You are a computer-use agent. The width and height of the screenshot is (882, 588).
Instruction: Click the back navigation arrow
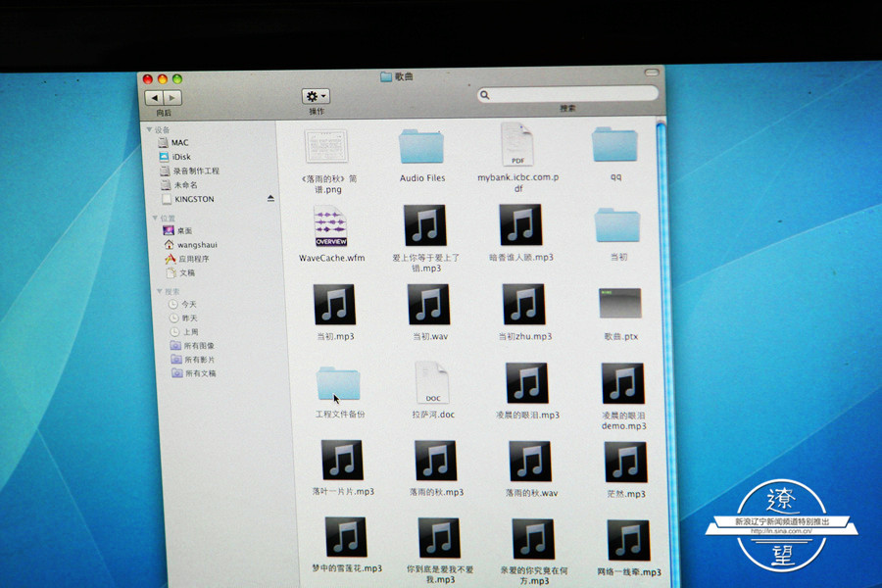[155, 98]
